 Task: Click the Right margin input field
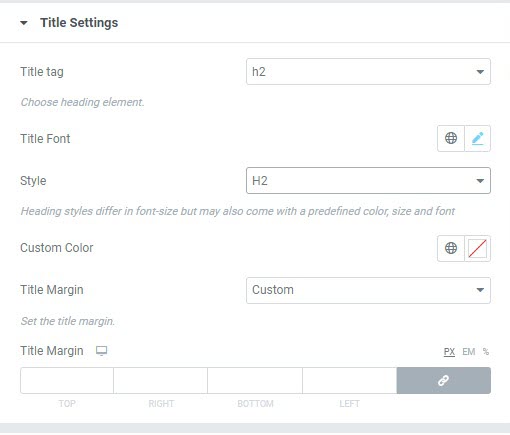pos(160,380)
